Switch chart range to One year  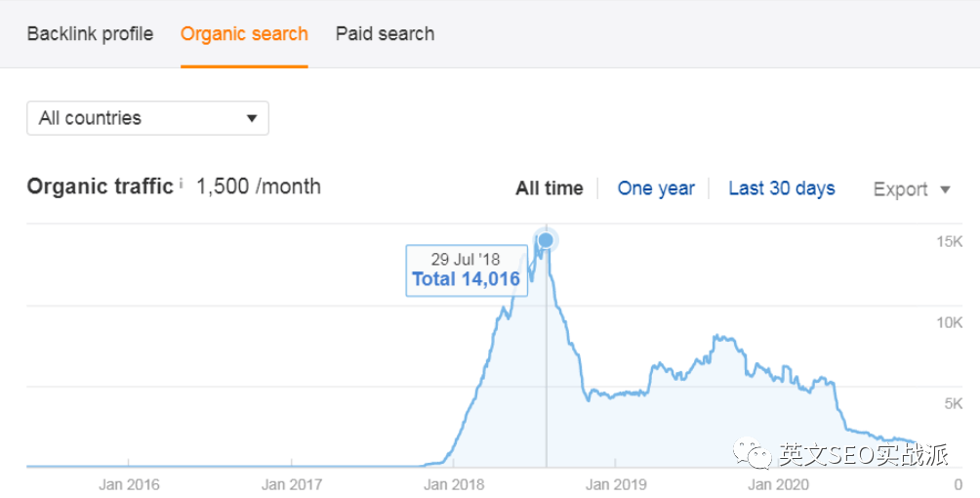click(x=656, y=188)
